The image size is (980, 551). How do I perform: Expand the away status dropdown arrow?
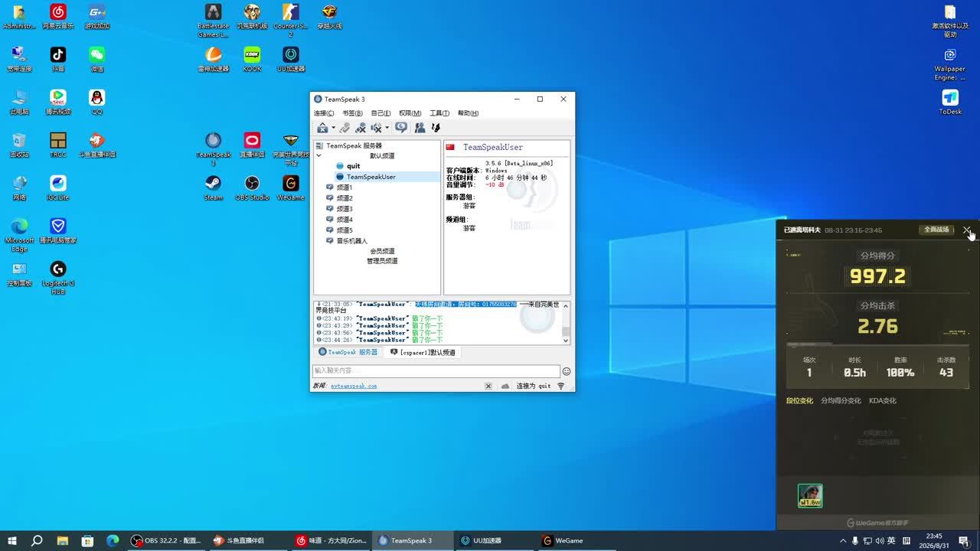(387, 128)
